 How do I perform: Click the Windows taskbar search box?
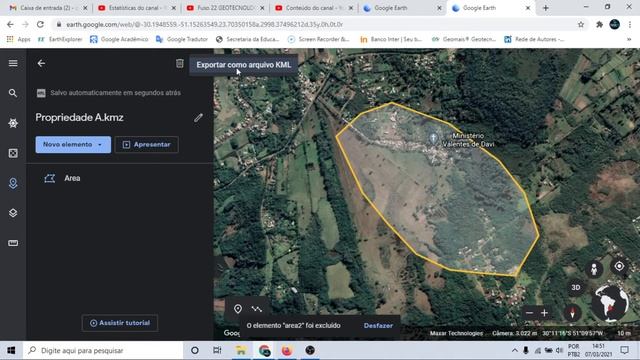click(x=103, y=350)
